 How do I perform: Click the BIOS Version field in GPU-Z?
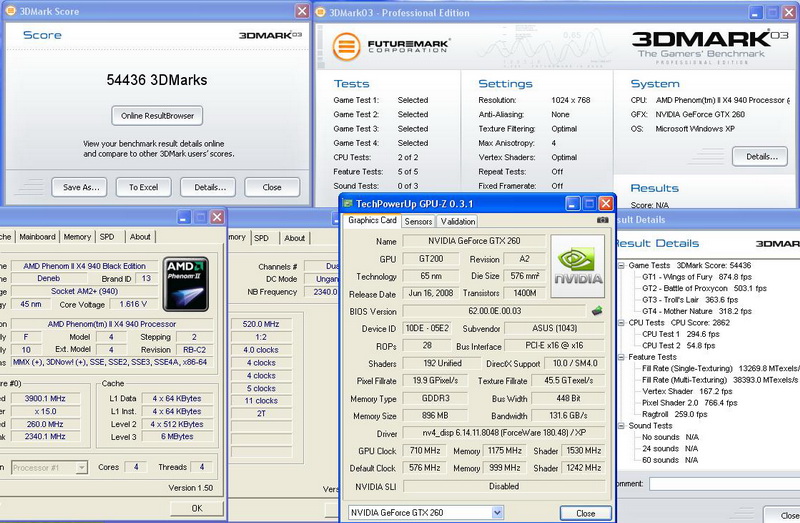click(x=495, y=311)
